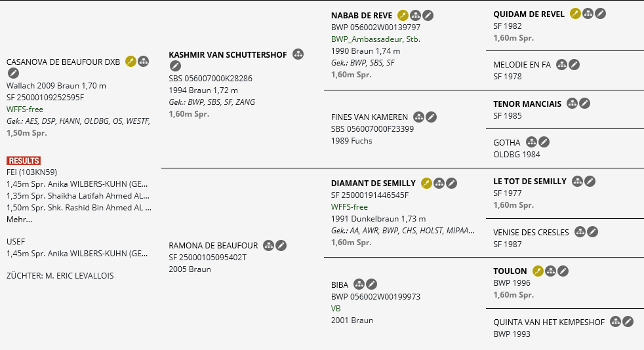Click the yellow stallion icon beside NABAB DE REVE
This screenshot has width=644, height=350.
[403, 16]
